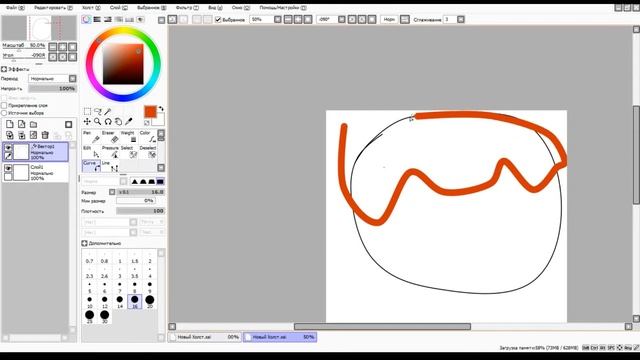Select the Zoom magnifier tool

[x=98, y=121]
